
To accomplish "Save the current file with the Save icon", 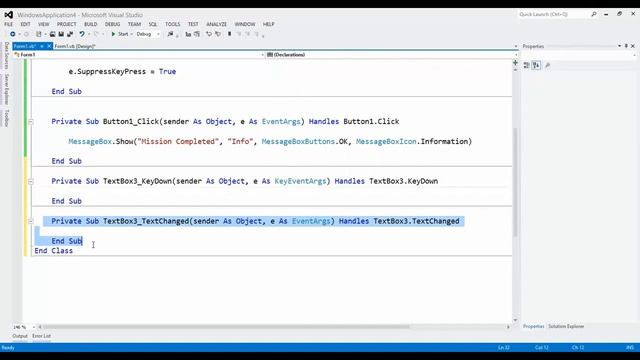I will (x=61, y=34).
